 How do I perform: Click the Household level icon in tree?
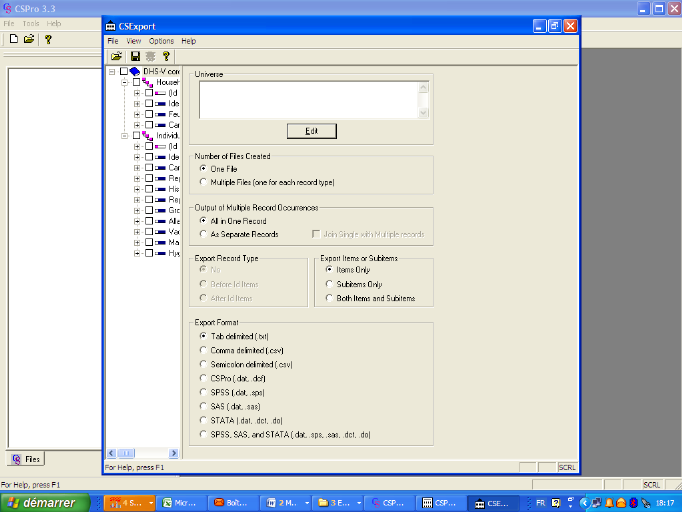[x=148, y=83]
